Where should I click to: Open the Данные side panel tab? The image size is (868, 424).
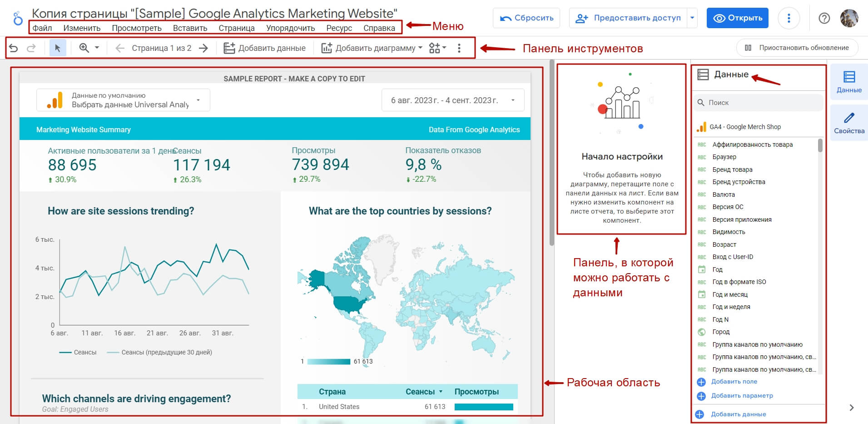pyautogui.click(x=849, y=82)
